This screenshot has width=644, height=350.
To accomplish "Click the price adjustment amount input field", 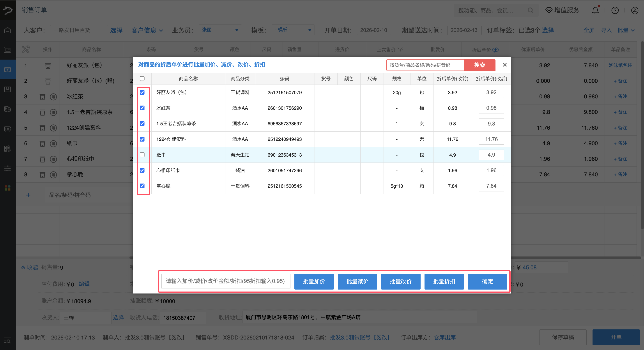I will (225, 281).
